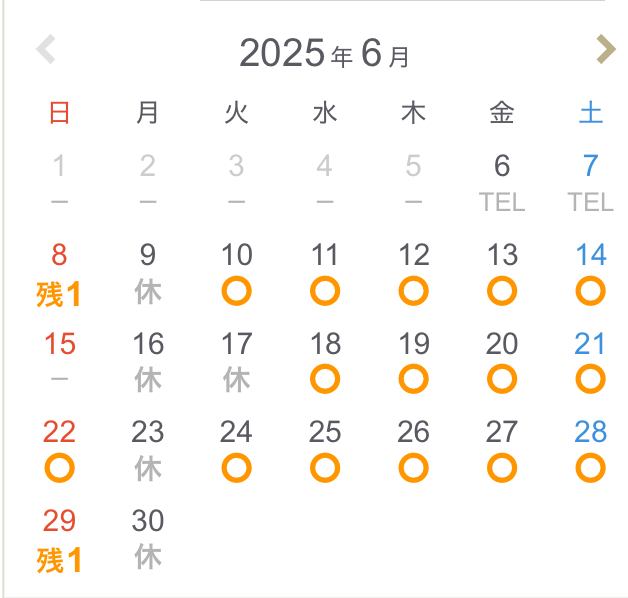
Task: Click the 休 closed marker on June 9
Action: click(148, 292)
